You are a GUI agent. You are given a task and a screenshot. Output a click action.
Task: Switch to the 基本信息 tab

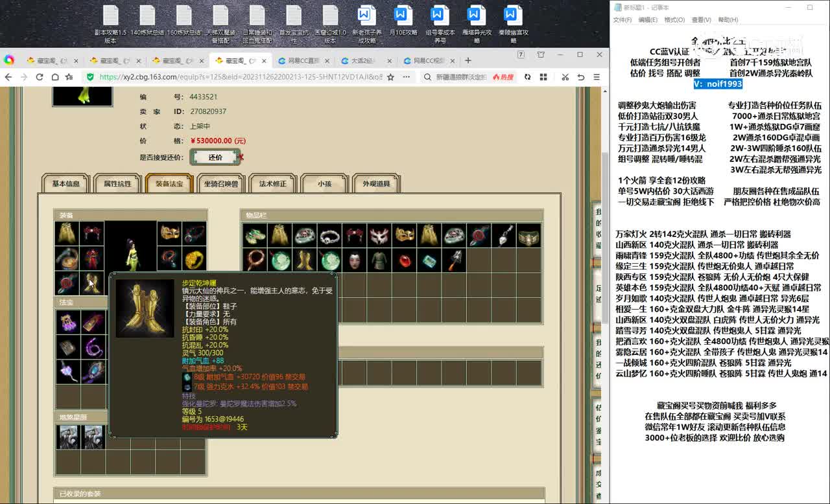tap(65, 184)
